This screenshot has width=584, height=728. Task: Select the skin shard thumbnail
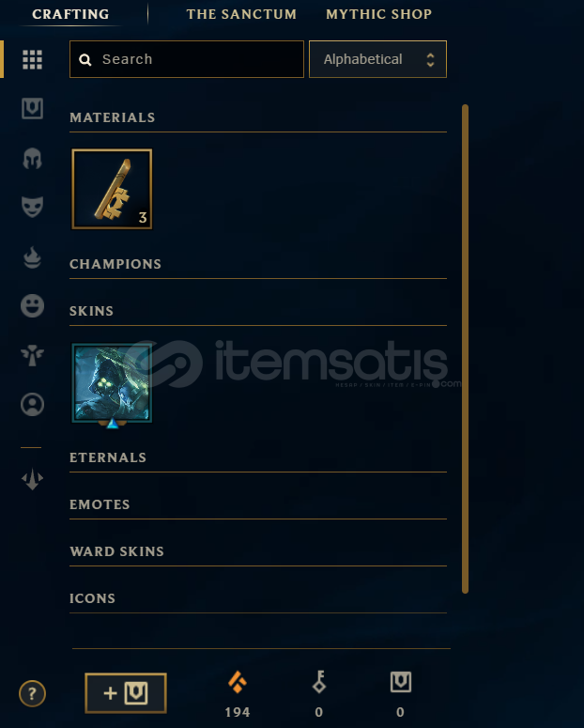pyautogui.click(x=112, y=383)
